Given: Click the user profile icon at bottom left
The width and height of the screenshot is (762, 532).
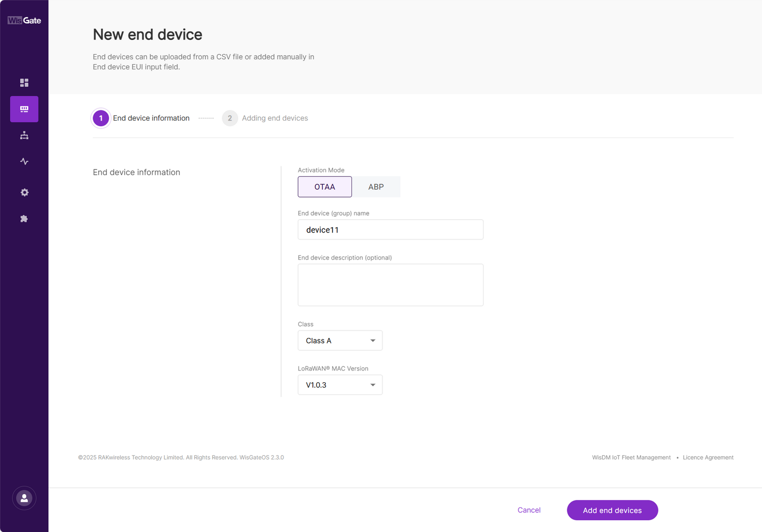Looking at the screenshot, I should tap(24, 498).
